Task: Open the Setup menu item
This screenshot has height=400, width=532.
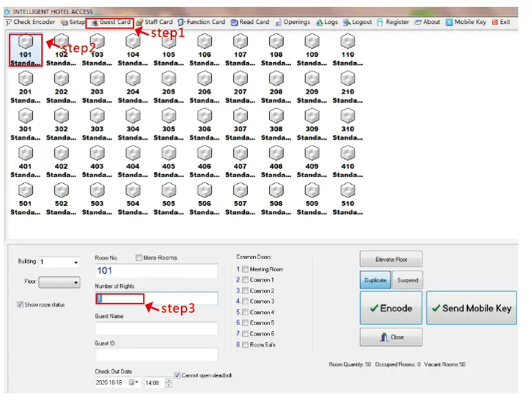Action: coord(72,22)
